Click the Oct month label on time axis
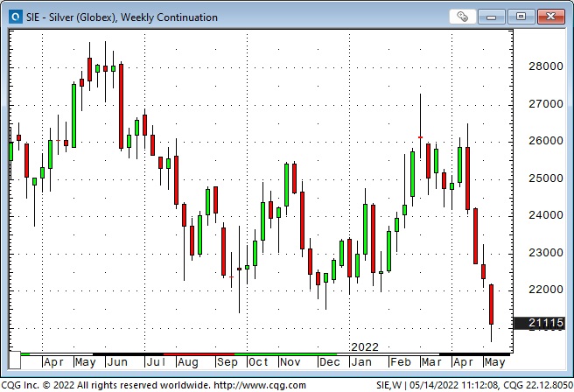The height and width of the screenshot is (392, 574). (x=258, y=362)
